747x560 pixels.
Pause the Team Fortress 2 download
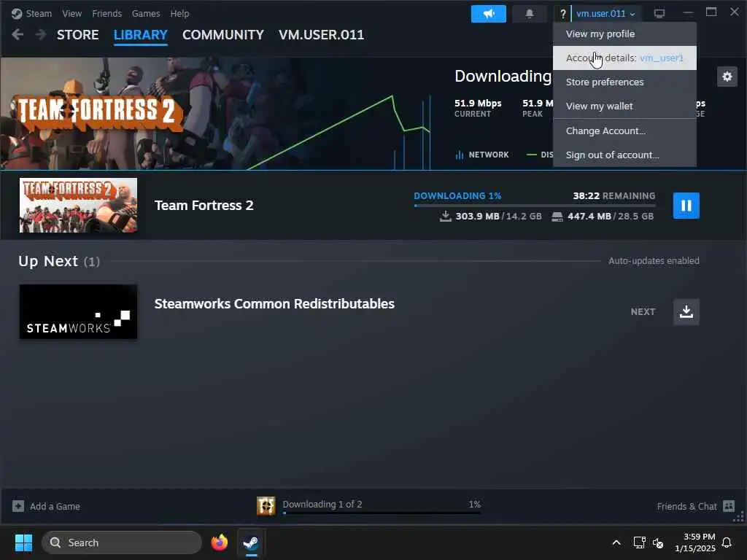(x=686, y=205)
